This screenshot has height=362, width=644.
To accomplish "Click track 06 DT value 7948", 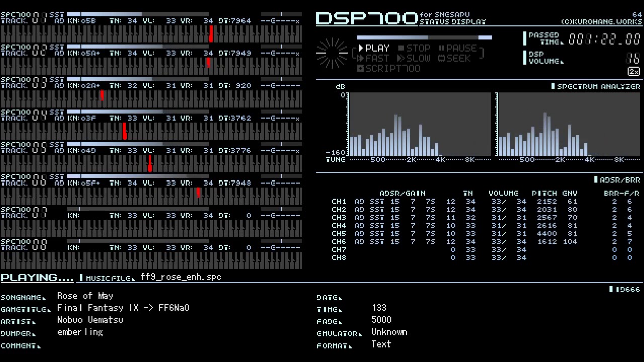I will (x=241, y=183).
